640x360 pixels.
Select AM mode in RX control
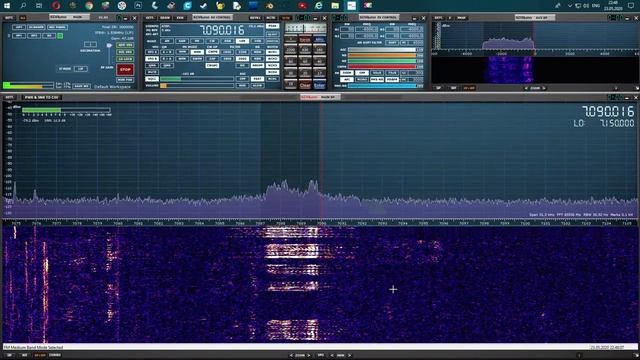click(167, 41)
